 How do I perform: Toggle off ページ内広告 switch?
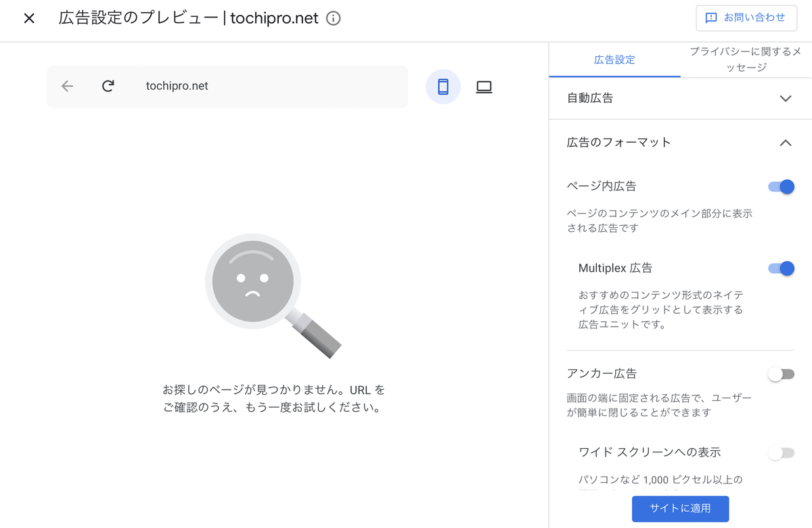pos(782,187)
